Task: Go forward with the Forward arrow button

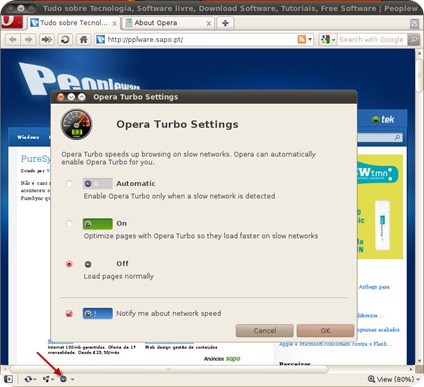Action: click(29, 40)
